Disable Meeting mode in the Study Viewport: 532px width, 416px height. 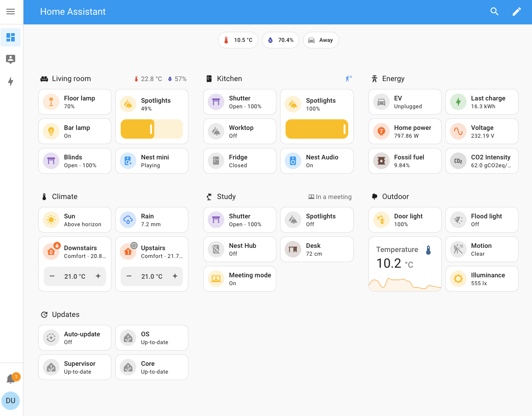pos(216,278)
